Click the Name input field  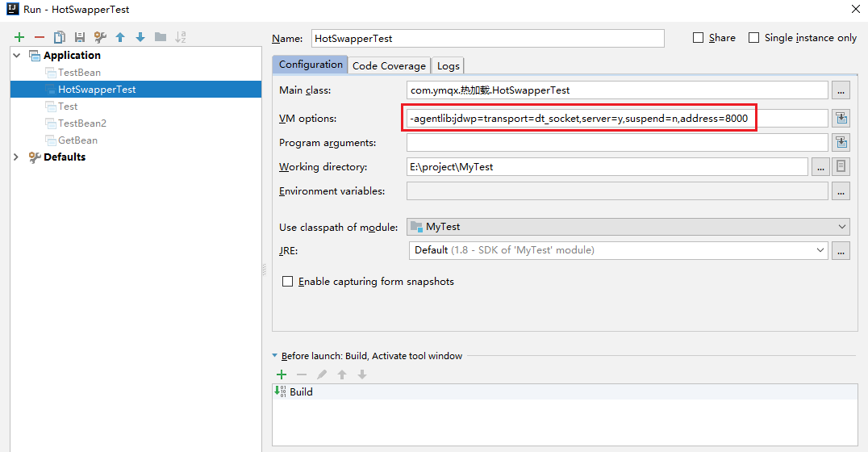(488, 38)
